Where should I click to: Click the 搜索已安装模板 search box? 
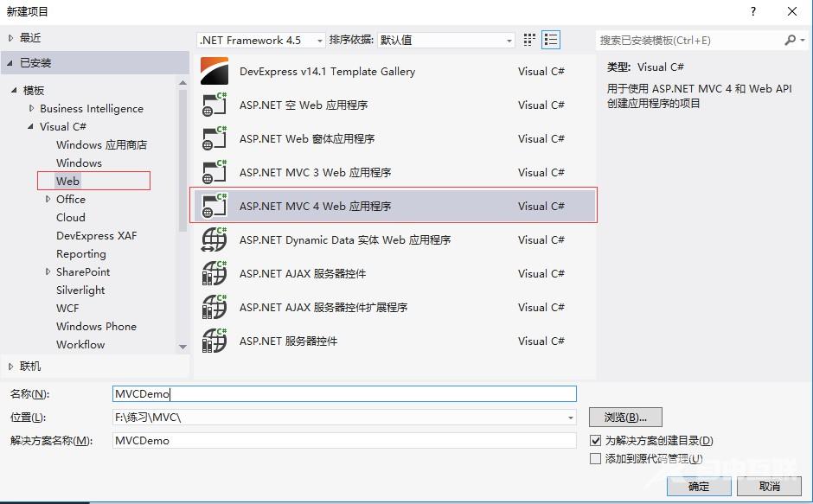click(689, 40)
